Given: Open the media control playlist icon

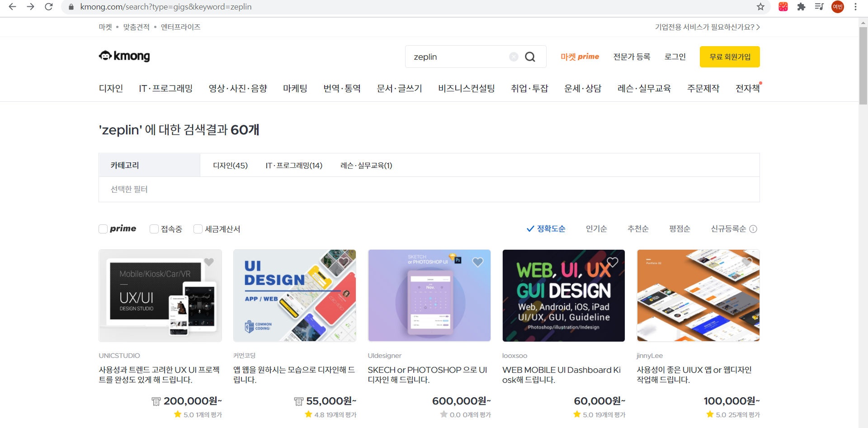Looking at the screenshot, I should point(819,7).
